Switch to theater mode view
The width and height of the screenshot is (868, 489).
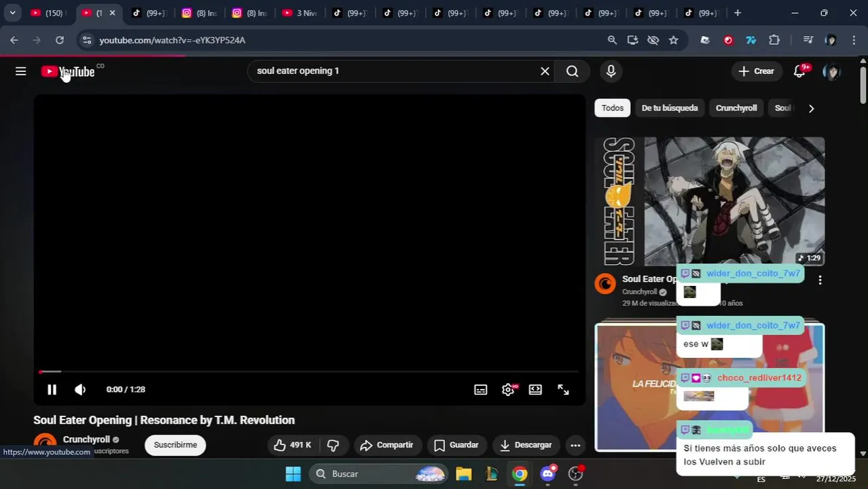tap(535, 390)
